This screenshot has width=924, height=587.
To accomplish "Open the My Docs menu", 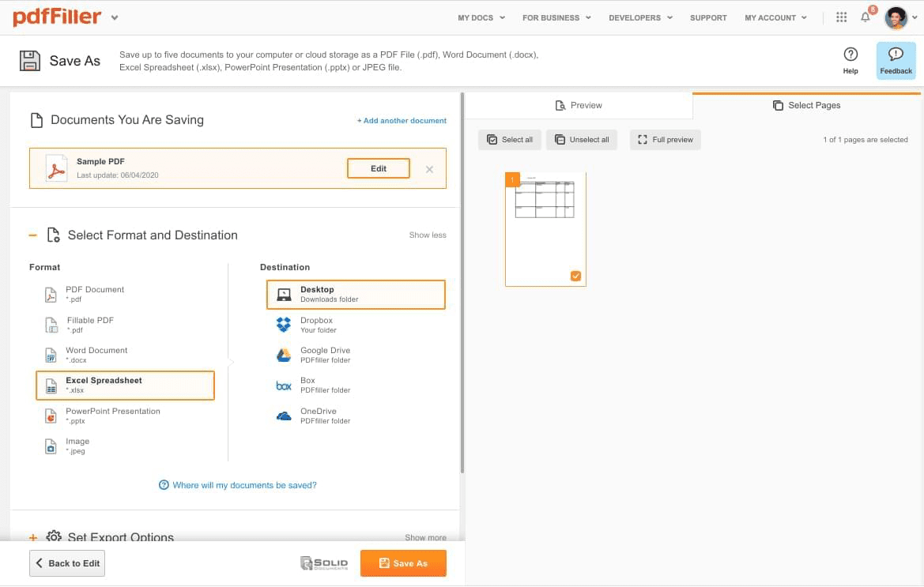I will tap(481, 17).
